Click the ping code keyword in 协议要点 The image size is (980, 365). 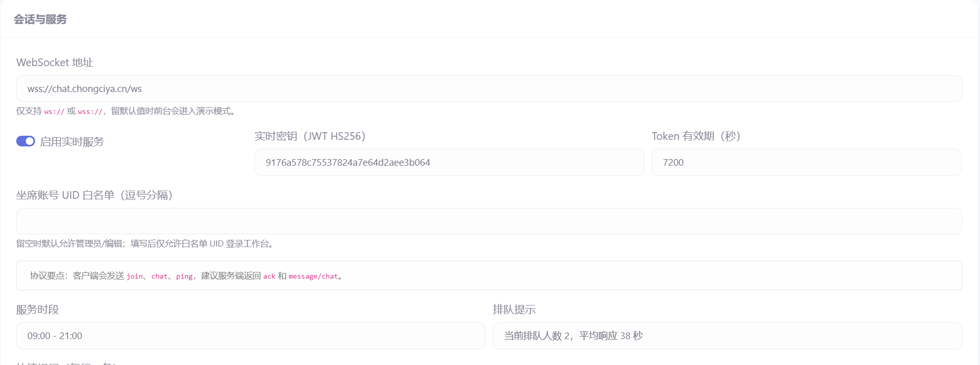(184, 277)
